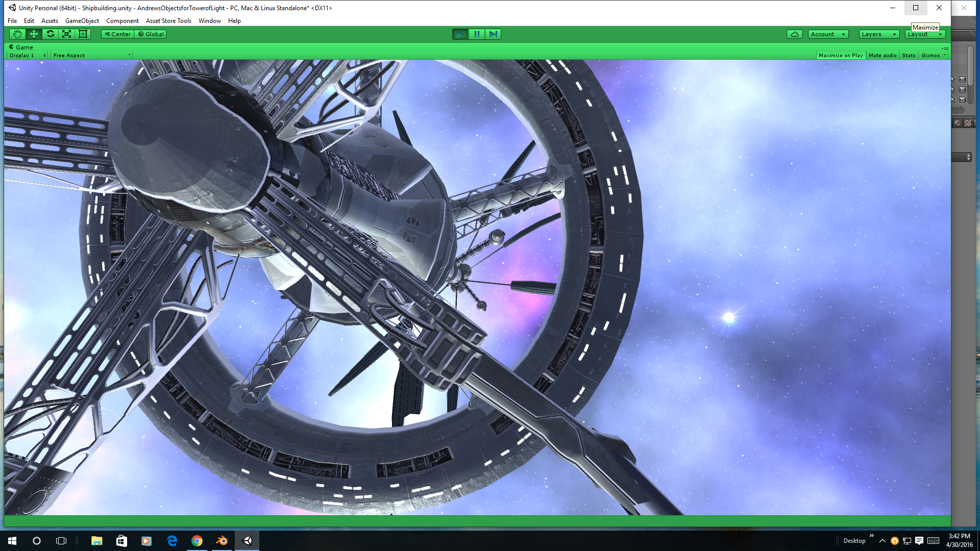Toggle Mute audio in Game view
This screenshot has height=551, width=980.
(x=883, y=55)
